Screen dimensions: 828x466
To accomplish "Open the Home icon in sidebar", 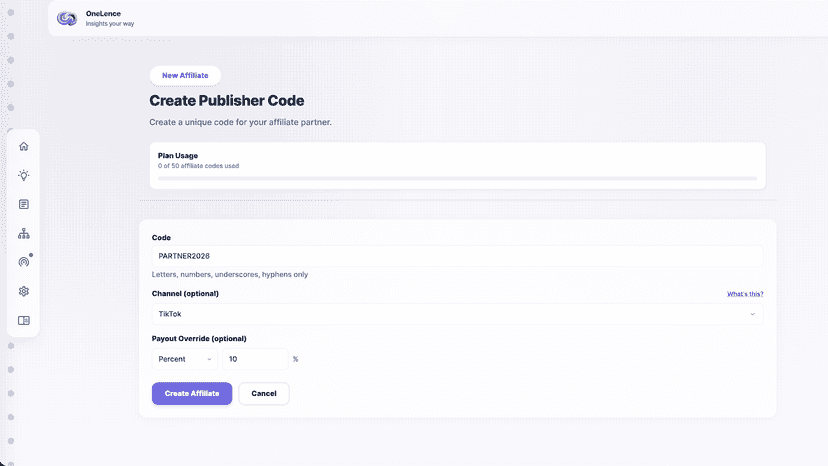I will click(x=24, y=146).
